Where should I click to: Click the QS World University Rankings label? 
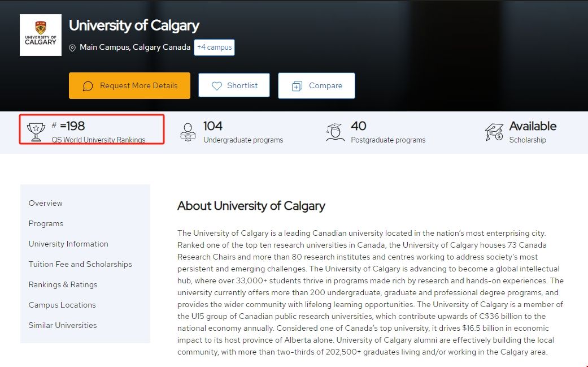coord(98,140)
